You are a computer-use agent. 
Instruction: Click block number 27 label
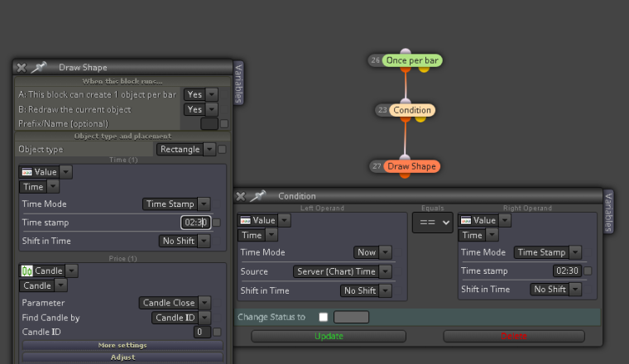point(377,166)
